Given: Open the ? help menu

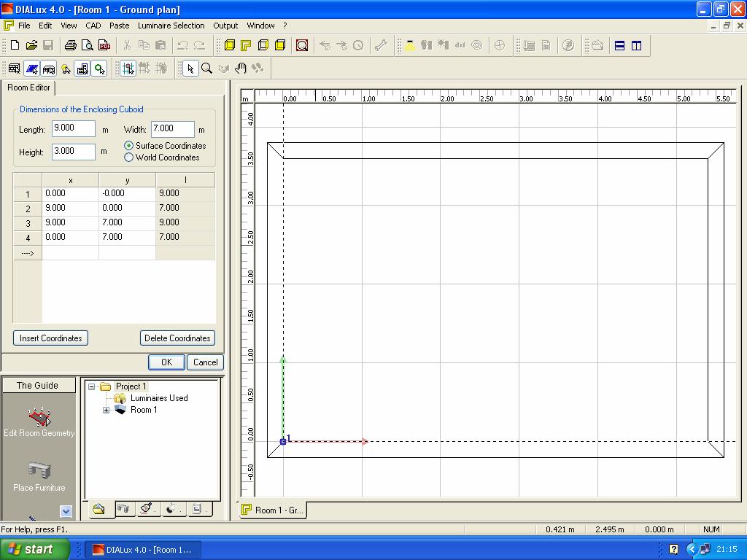Looking at the screenshot, I should (x=285, y=26).
